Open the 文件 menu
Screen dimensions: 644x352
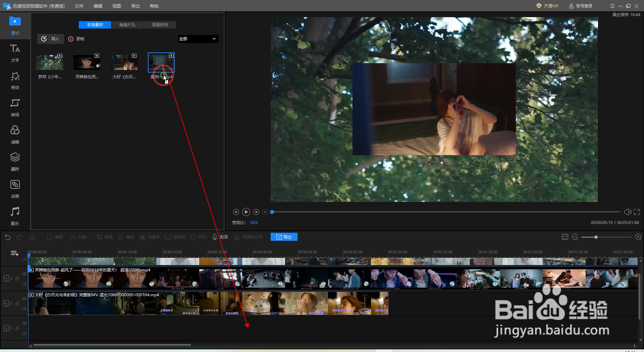point(79,6)
